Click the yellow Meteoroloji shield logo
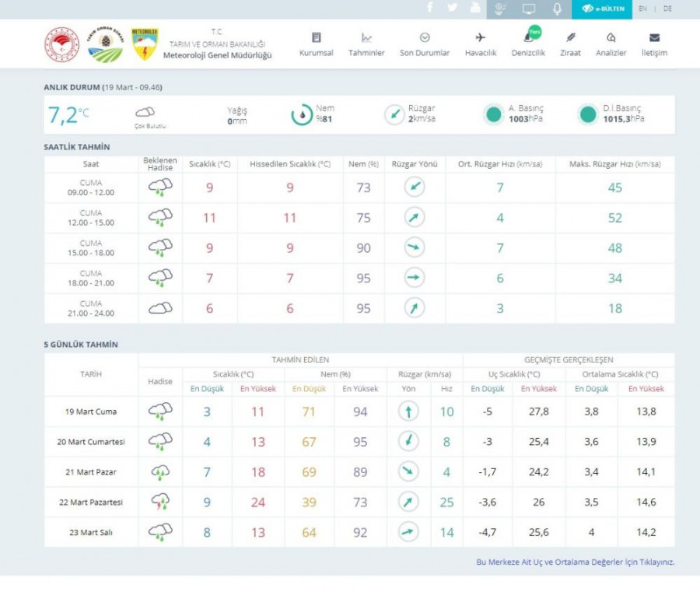The image size is (700, 592). [145, 44]
